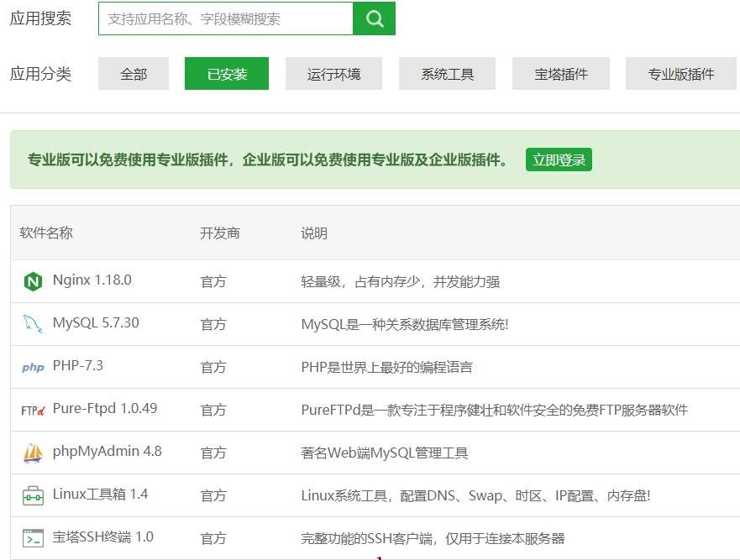Viewport: 740px width, 560px height.
Task: Click 官方 in the phpMyAdmin row
Action: pos(213,453)
